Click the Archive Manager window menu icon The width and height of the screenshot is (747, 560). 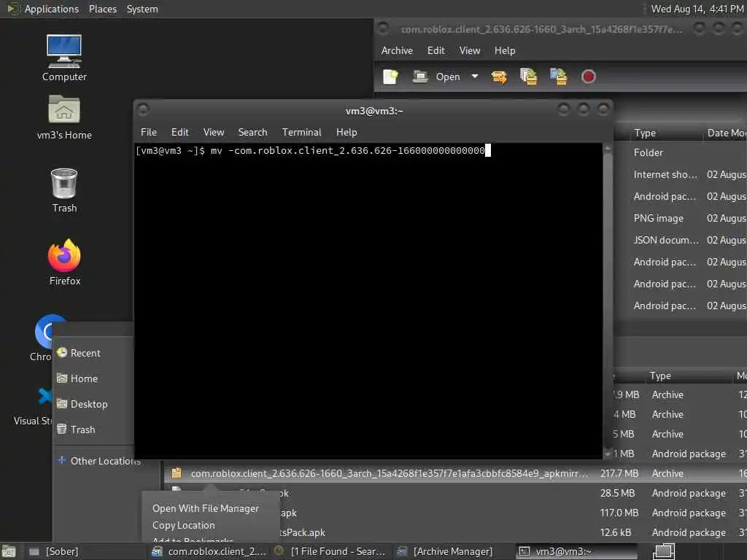point(383,29)
